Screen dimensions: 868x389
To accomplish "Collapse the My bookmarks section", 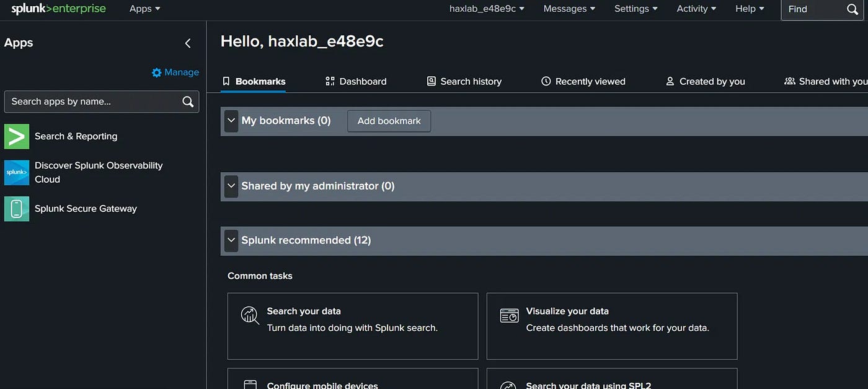I will point(231,121).
